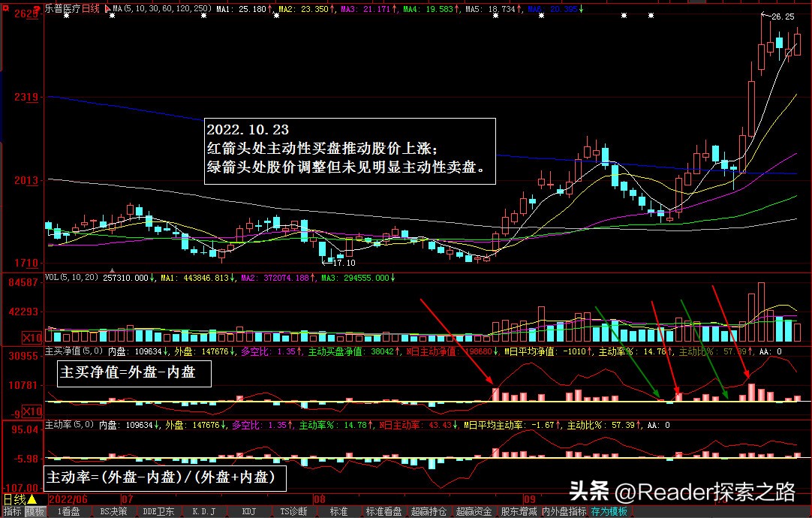Click the yellow triangle next to 日线
The image size is (812, 518).
32,499
